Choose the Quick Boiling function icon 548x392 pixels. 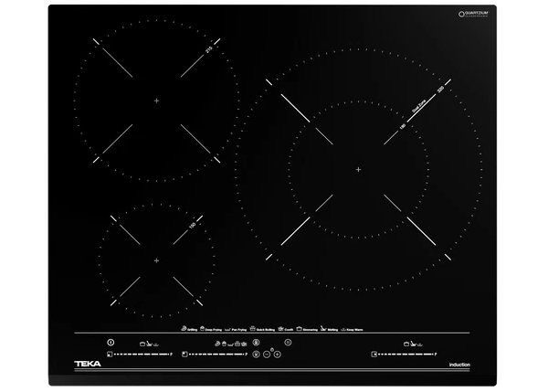pos(255,328)
